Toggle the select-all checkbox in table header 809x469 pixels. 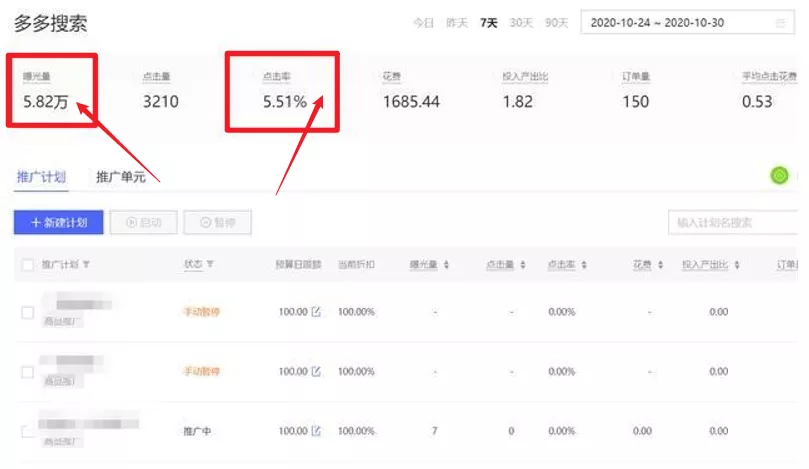coord(28,265)
